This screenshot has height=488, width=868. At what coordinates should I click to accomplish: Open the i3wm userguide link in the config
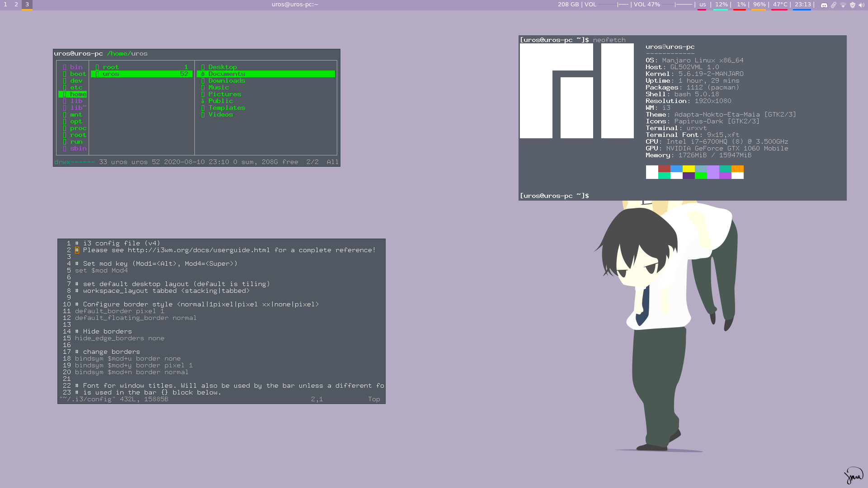point(199,250)
